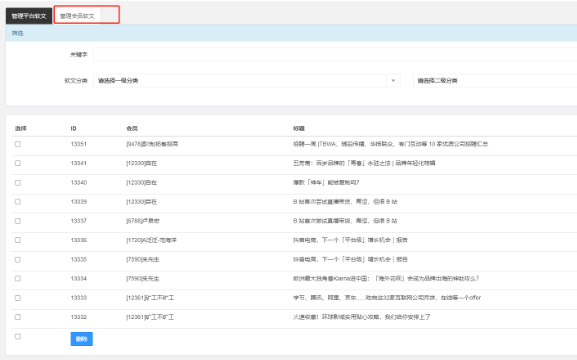The width and height of the screenshot is (577, 360).
Task: Tick the checkbox for row ID 13335
Action: coord(18,260)
